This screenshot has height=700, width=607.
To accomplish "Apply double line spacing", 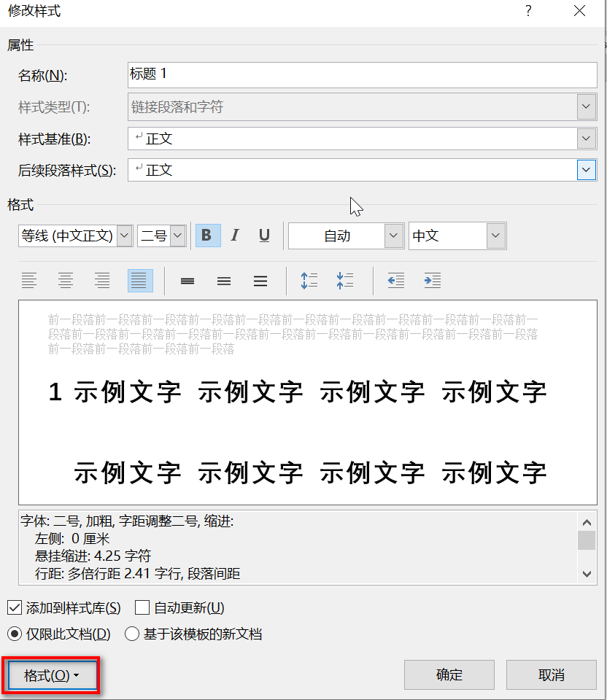I will [260, 281].
